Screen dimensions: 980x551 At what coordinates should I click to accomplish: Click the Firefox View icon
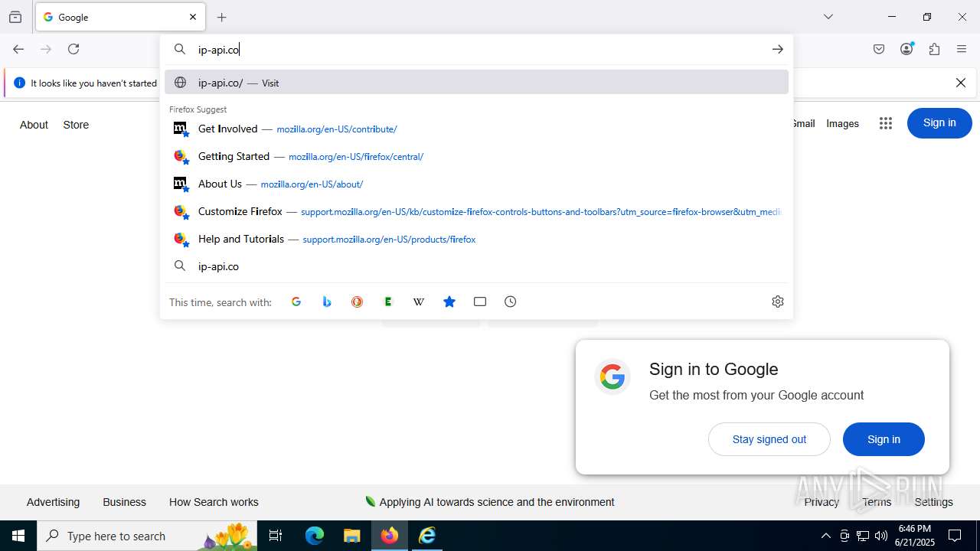click(15, 17)
